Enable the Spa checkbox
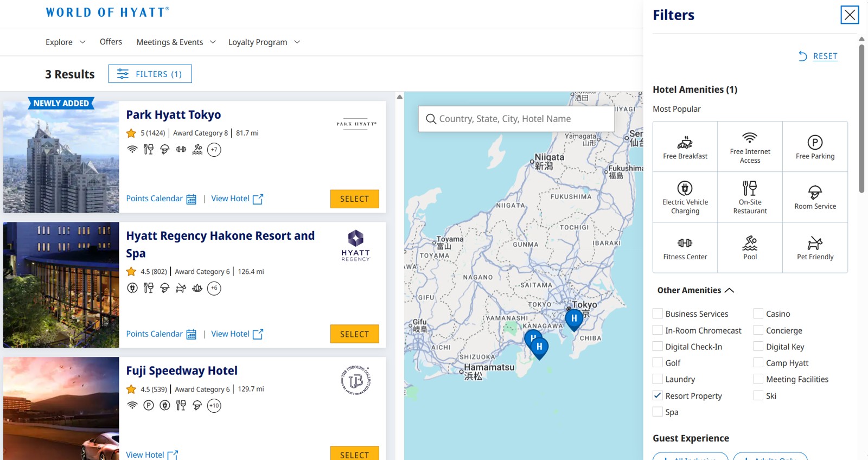 [658, 412]
